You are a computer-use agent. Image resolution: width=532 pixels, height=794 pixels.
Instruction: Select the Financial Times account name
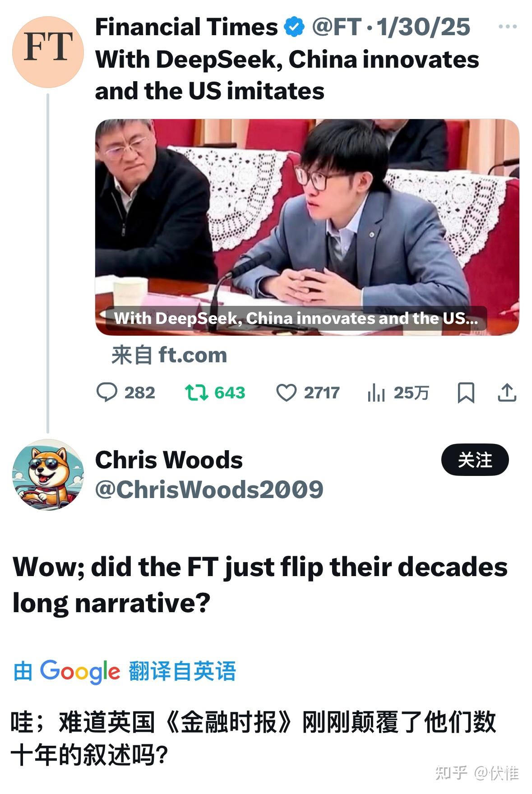point(186,27)
